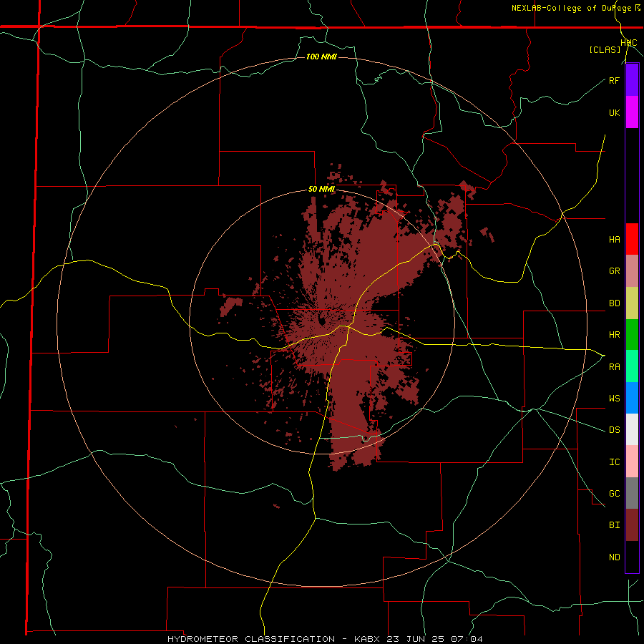Pick the HR green legend swatch
This screenshot has width=644, height=644.
tap(632, 334)
